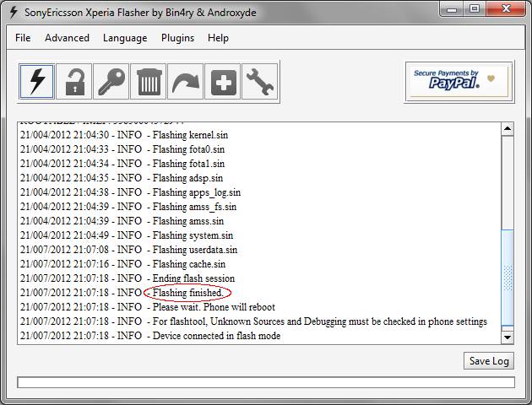Open the File menu
The image size is (532, 405).
(x=23, y=38)
